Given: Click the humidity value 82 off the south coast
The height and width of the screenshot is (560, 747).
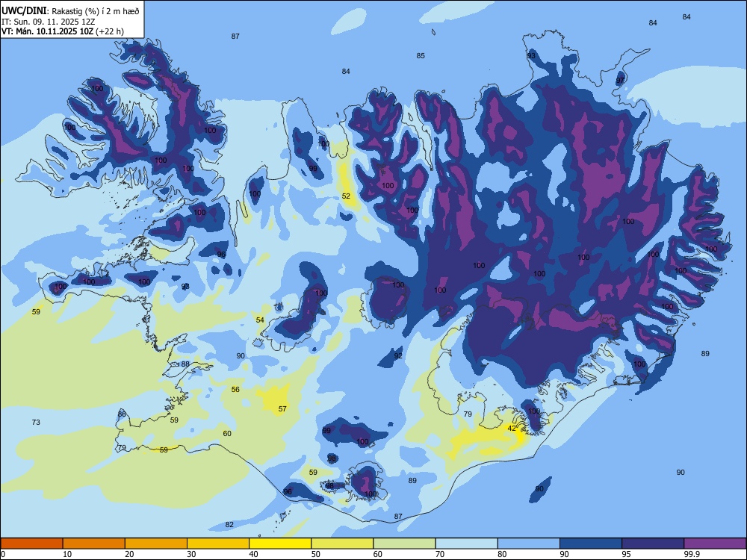Looking at the screenshot, I should click(229, 524).
